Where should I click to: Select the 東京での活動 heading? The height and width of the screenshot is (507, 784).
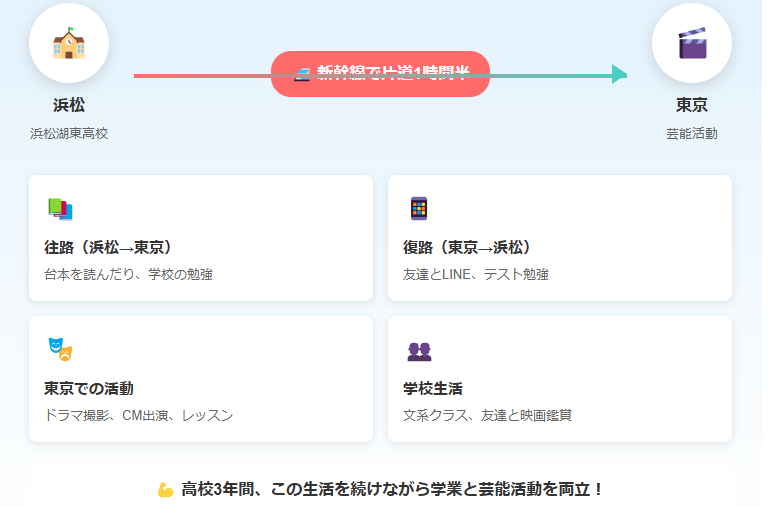click(x=89, y=388)
